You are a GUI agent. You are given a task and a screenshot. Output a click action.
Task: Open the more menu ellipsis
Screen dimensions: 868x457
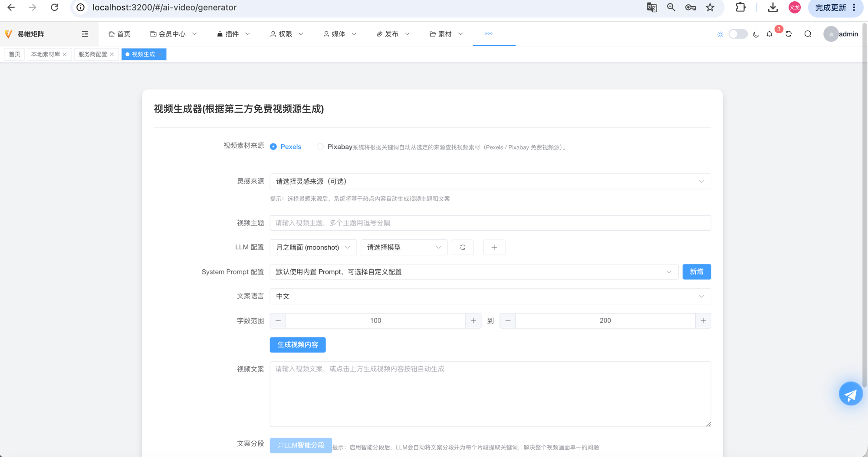[489, 33]
